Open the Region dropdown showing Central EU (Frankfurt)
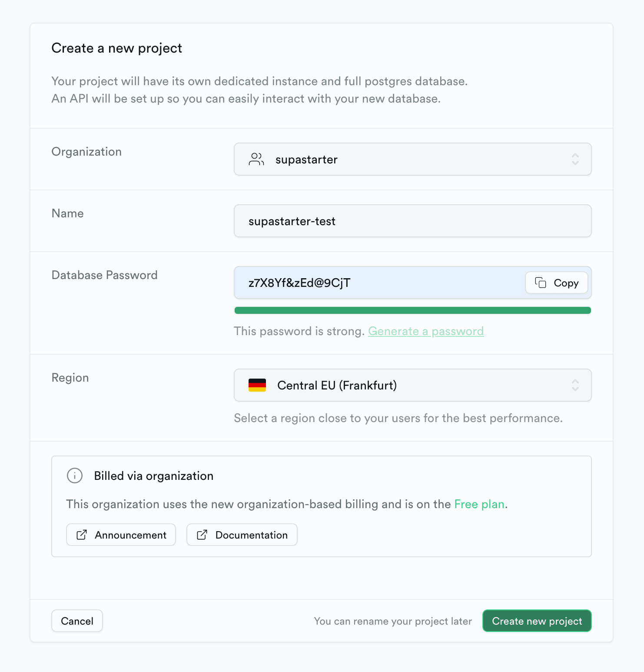Screen dimensions: 644x672 pyautogui.click(x=412, y=385)
